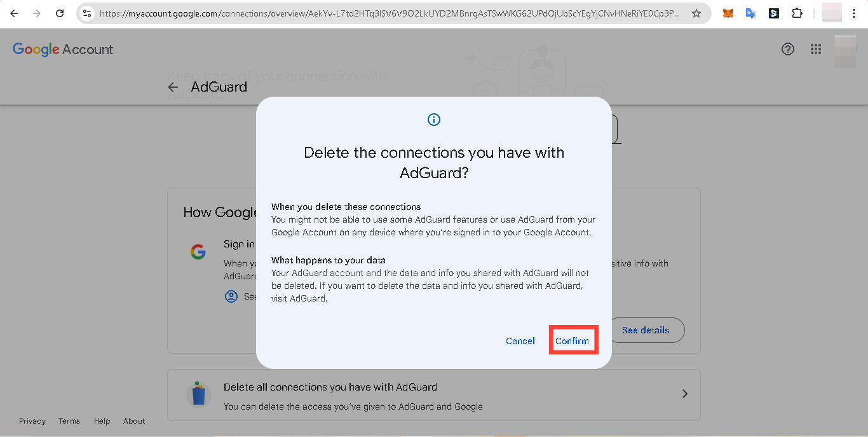Open About footer link
This screenshot has width=868, height=437.
(134, 421)
